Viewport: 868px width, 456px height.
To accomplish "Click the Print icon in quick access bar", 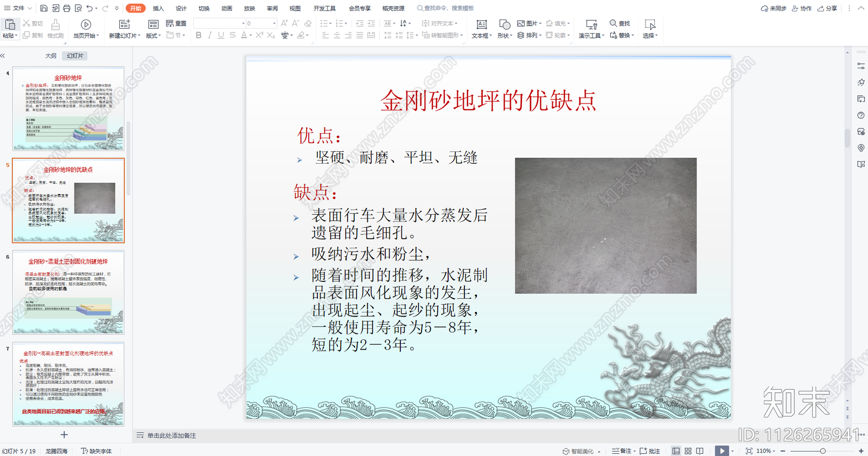I will [67, 8].
